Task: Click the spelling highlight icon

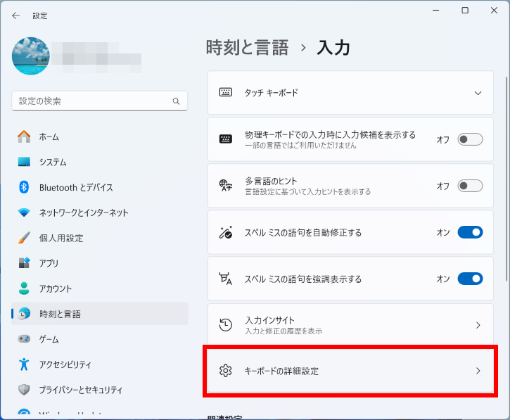Action: pos(225,279)
